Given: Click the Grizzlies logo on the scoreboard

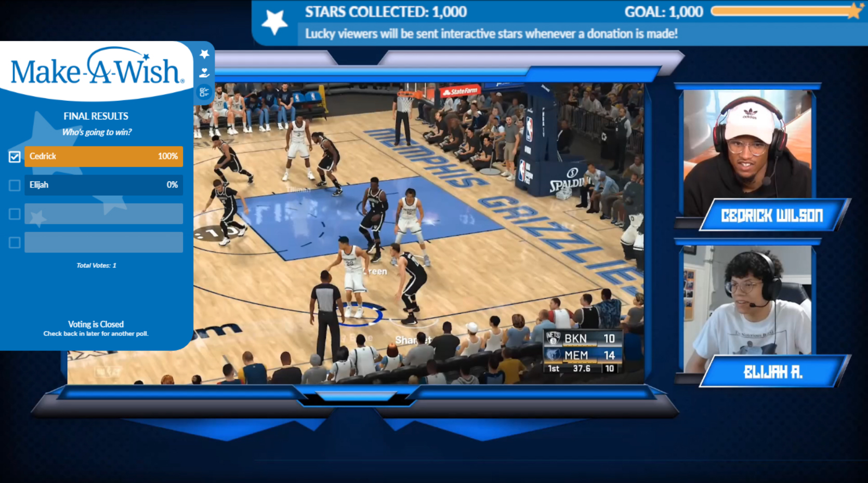Looking at the screenshot, I should pyautogui.click(x=553, y=355).
